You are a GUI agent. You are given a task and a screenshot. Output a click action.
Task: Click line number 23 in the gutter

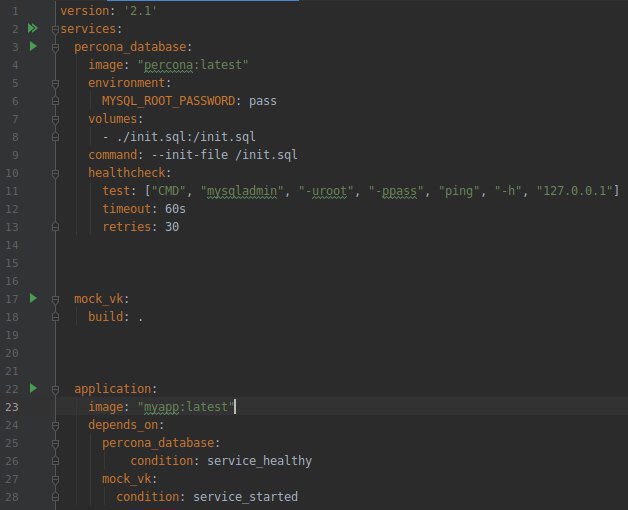click(x=12, y=407)
